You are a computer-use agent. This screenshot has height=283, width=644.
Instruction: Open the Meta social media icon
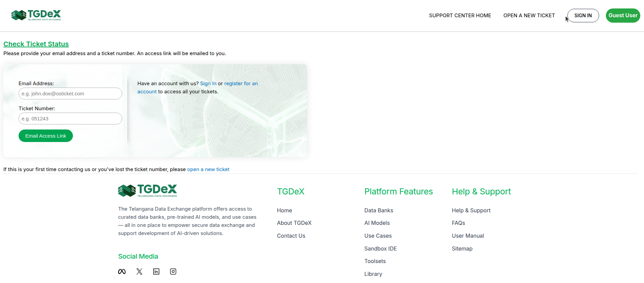(x=122, y=272)
